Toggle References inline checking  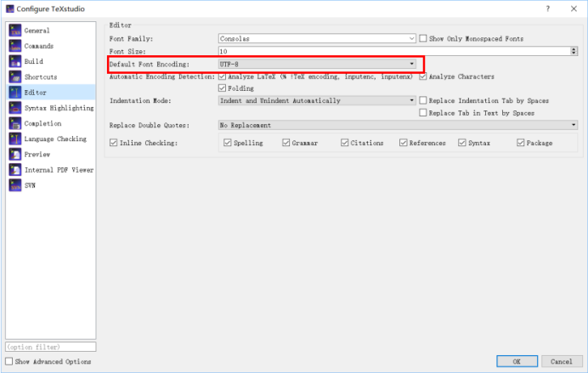[403, 143]
